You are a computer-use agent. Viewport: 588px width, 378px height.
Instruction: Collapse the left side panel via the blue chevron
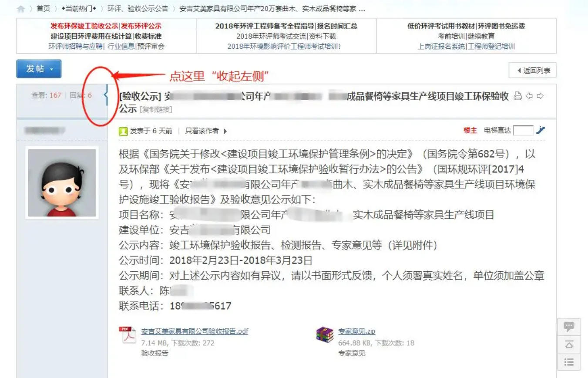[x=106, y=95]
